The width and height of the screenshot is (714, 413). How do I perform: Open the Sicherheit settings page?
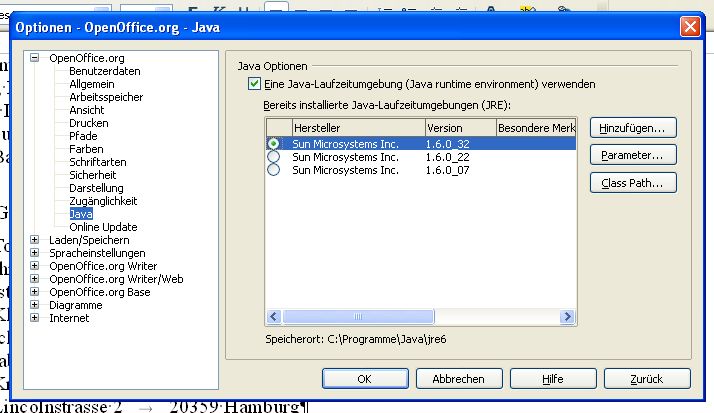pyautogui.click(x=92, y=175)
